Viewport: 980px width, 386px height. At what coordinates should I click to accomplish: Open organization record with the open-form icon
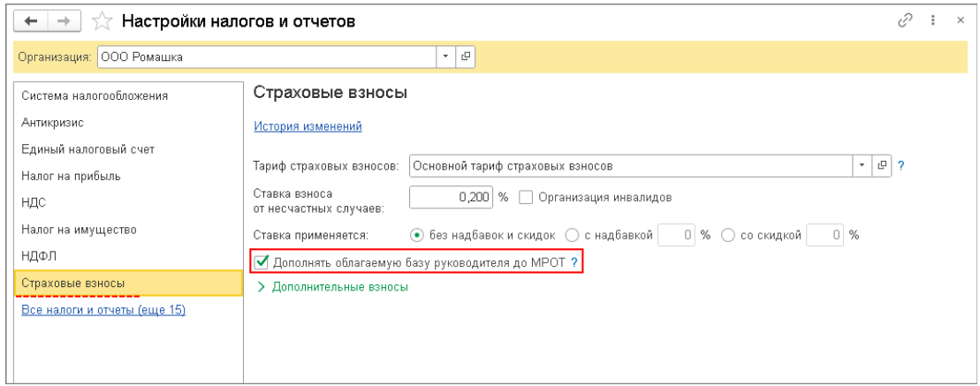(x=467, y=58)
